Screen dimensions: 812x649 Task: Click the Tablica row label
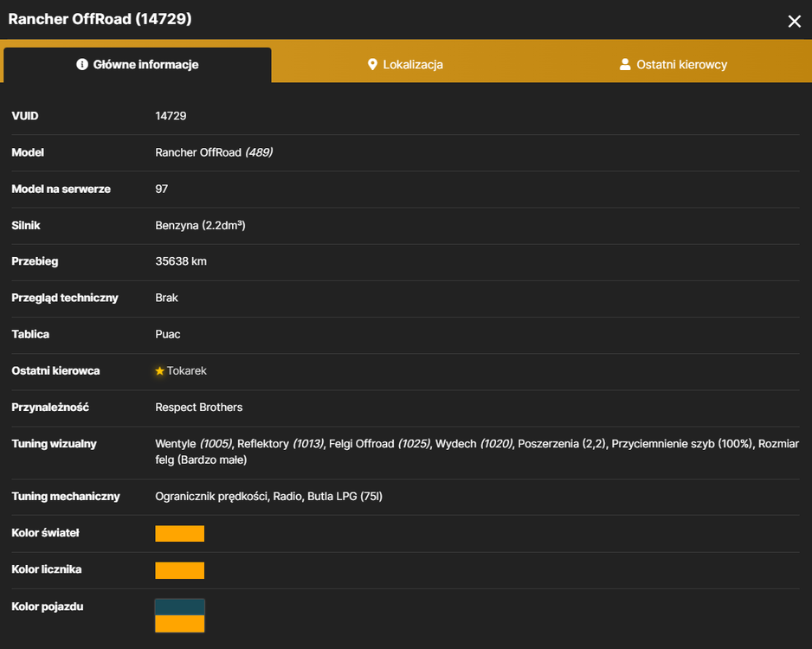[30, 334]
